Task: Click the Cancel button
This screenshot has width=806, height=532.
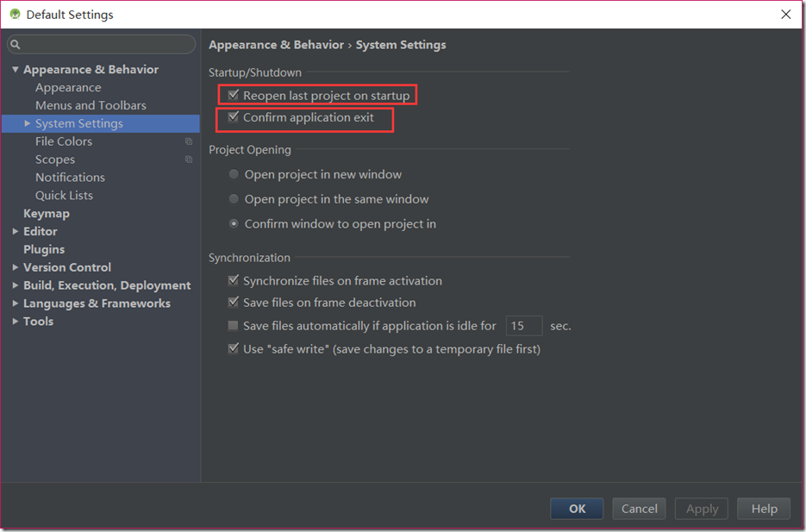Action: tap(640, 509)
